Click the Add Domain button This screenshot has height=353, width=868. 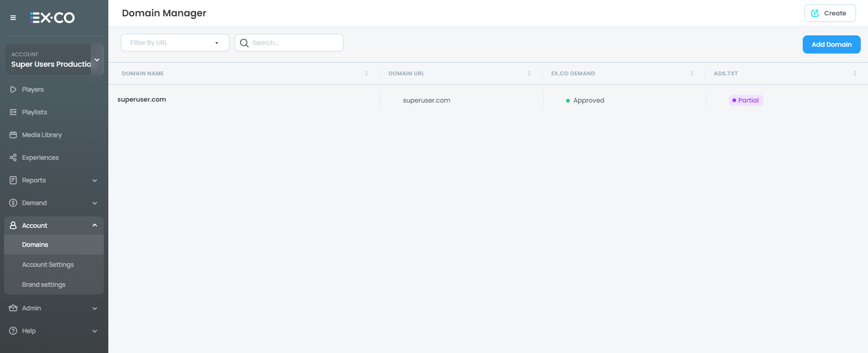pos(831,44)
